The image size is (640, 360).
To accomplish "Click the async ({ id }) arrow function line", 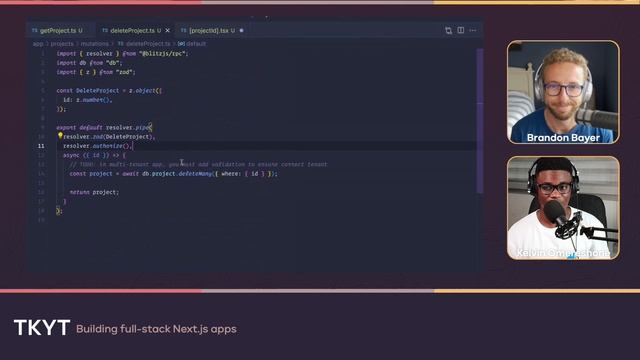I will tap(94, 155).
